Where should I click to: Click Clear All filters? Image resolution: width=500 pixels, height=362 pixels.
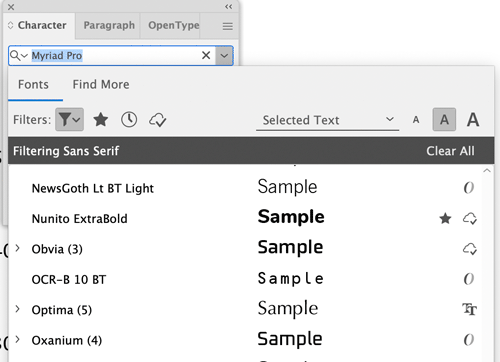click(x=450, y=151)
